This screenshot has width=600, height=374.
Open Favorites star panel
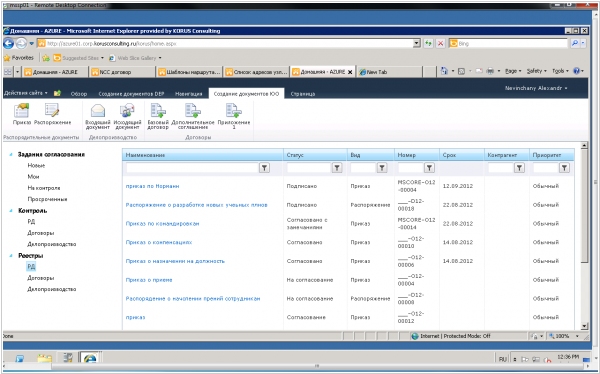click(x=19, y=58)
